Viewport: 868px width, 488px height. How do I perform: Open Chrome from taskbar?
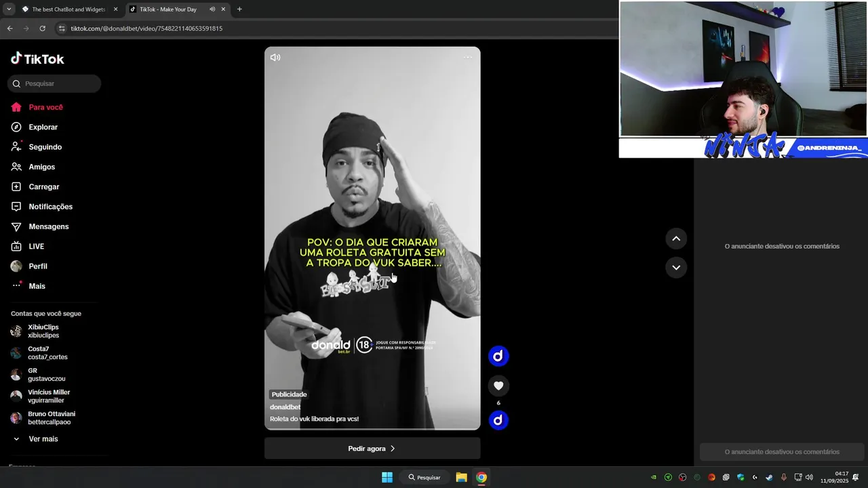pos(481,477)
